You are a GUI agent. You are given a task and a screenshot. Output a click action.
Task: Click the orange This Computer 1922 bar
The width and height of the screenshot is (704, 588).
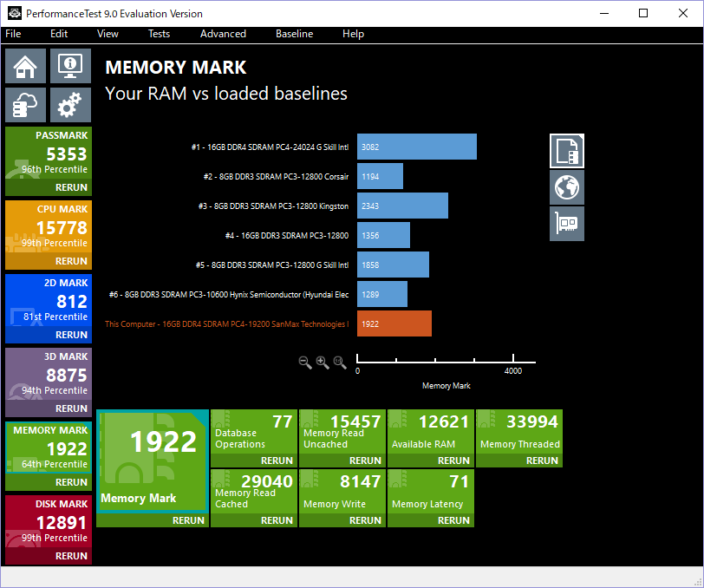(x=394, y=323)
